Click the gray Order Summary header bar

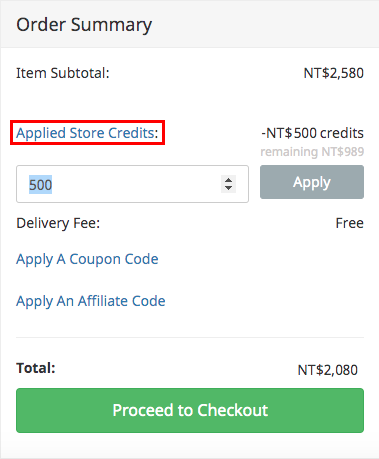tap(189, 24)
